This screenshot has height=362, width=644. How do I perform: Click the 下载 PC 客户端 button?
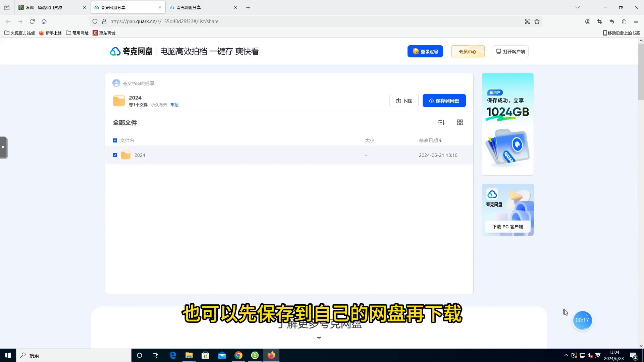pyautogui.click(x=508, y=227)
